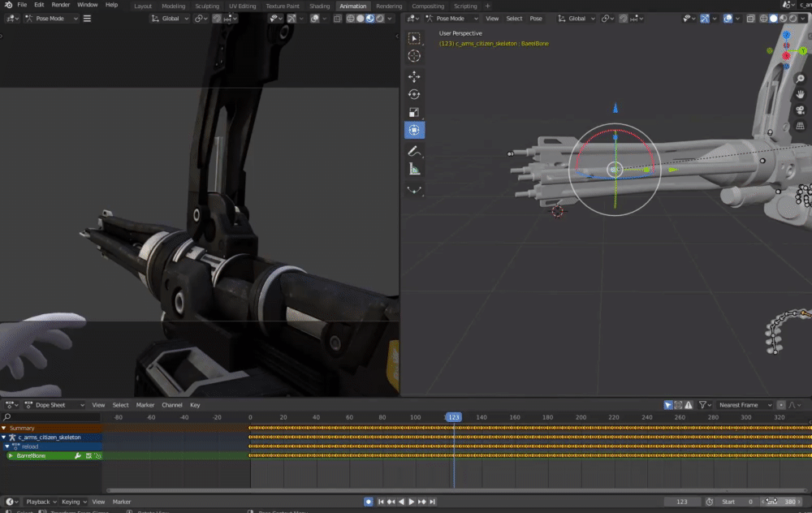Switch to the Scripting workspace tab
The width and height of the screenshot is (812, 513).
tap(465, 6)
